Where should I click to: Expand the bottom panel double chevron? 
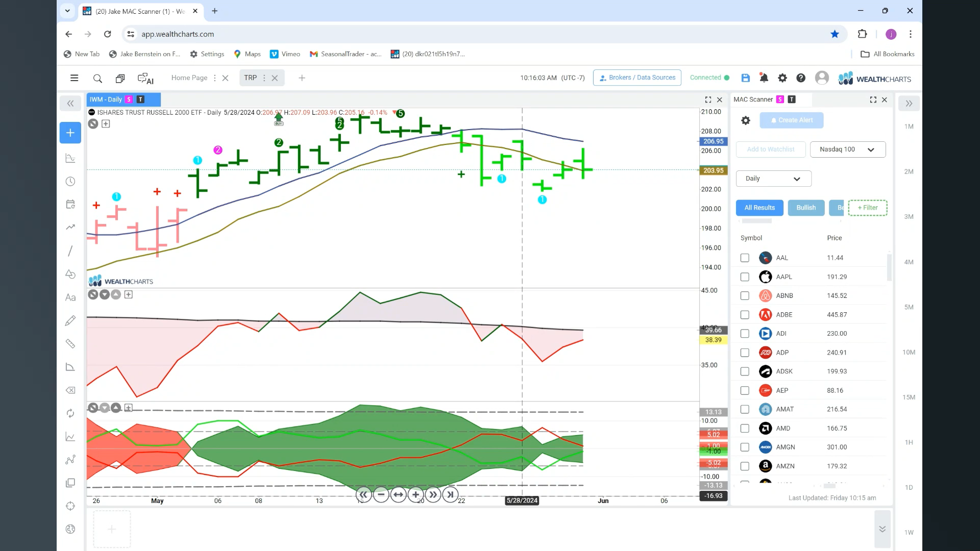[882, 529]
